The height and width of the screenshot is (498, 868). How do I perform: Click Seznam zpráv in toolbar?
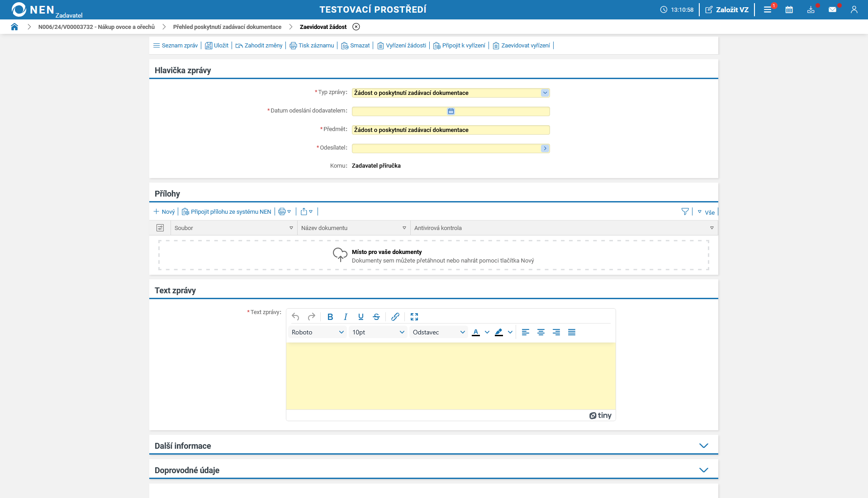(175, 45)
